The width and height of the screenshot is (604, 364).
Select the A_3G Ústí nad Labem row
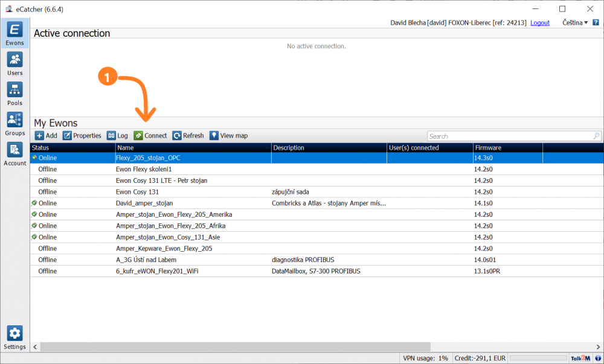[x=316, y=260]
